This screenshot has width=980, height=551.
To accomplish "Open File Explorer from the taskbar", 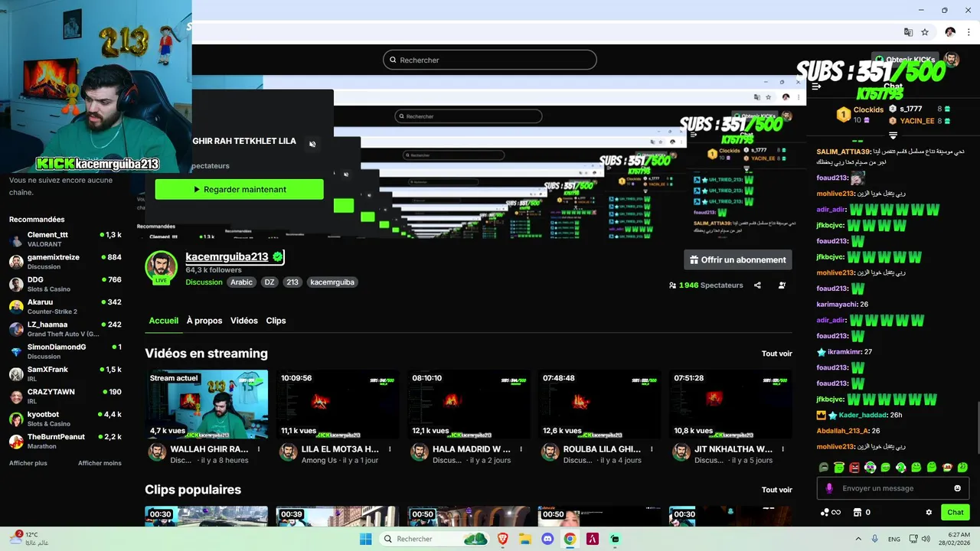I will (525, 539).
